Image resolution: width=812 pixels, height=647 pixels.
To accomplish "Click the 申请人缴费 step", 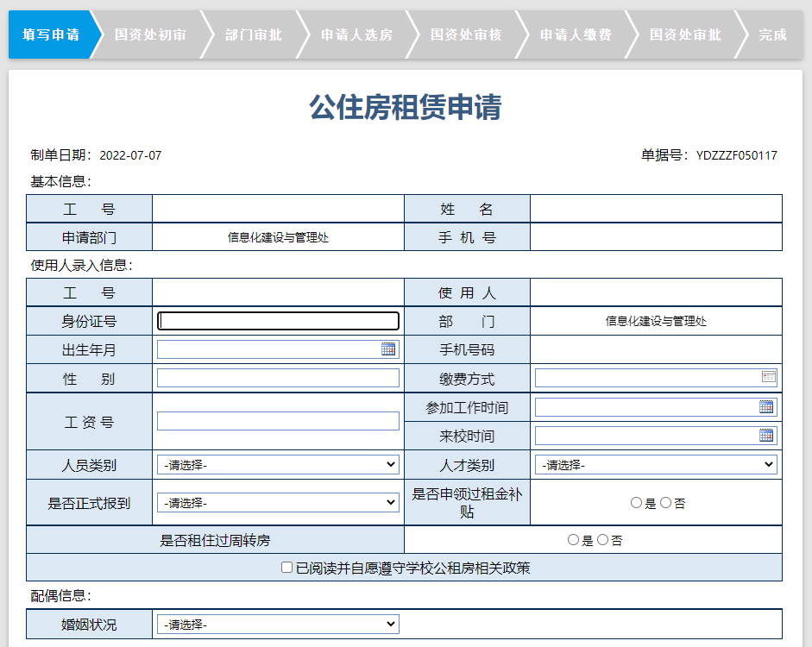I will pyautogui.click(x=576, y=35).
